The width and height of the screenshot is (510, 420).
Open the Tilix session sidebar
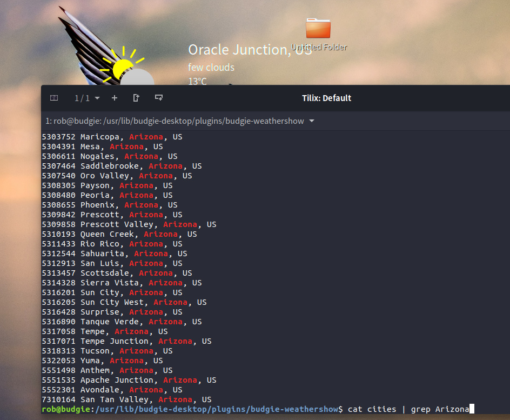pos(54,98)
